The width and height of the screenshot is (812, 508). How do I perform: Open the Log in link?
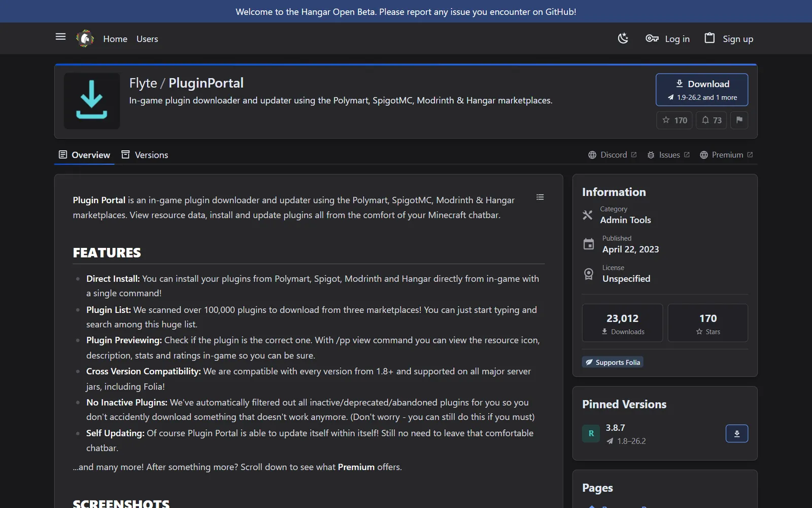[667, 39]
